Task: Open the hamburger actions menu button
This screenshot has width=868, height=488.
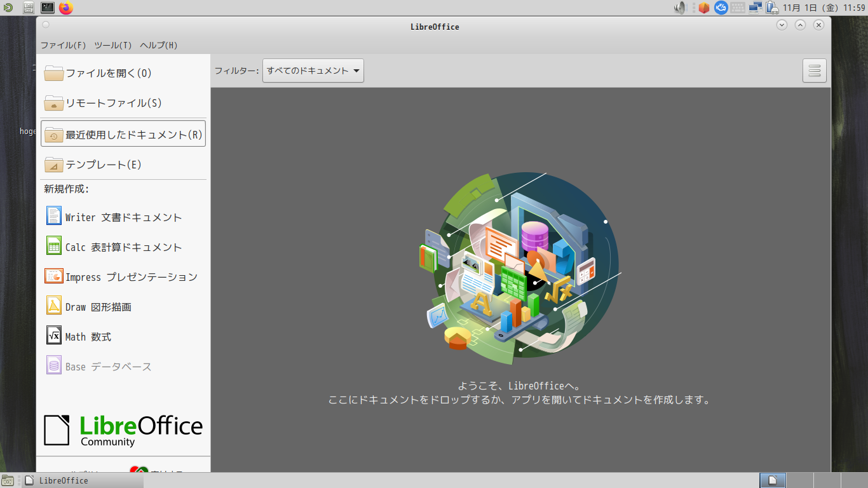Action: (815, 71)
